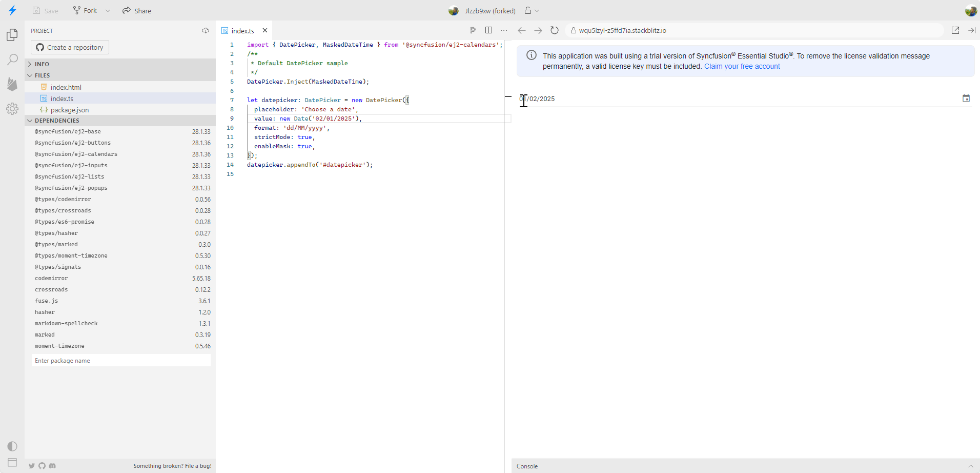Click Create a repository button

[70, 47]
